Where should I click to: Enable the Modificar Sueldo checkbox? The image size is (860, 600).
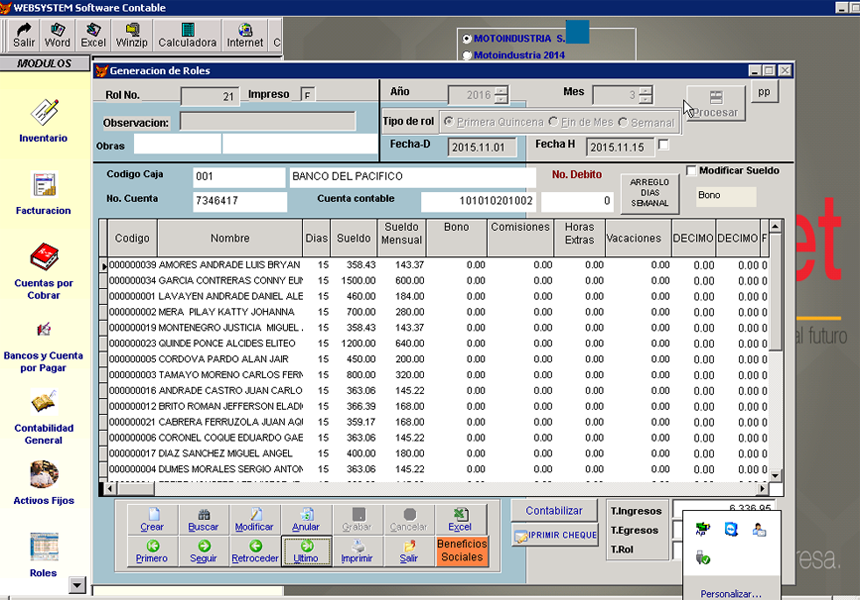point(692,171)
